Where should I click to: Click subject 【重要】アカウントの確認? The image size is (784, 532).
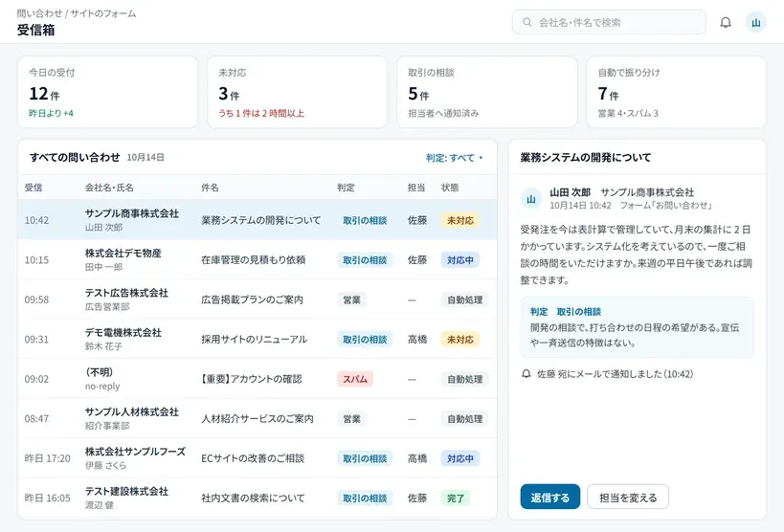coord(251,379)
